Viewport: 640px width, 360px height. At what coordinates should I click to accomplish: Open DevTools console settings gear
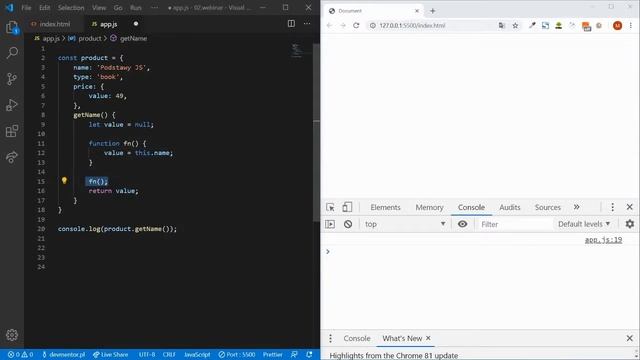click(x=629, y=224)
